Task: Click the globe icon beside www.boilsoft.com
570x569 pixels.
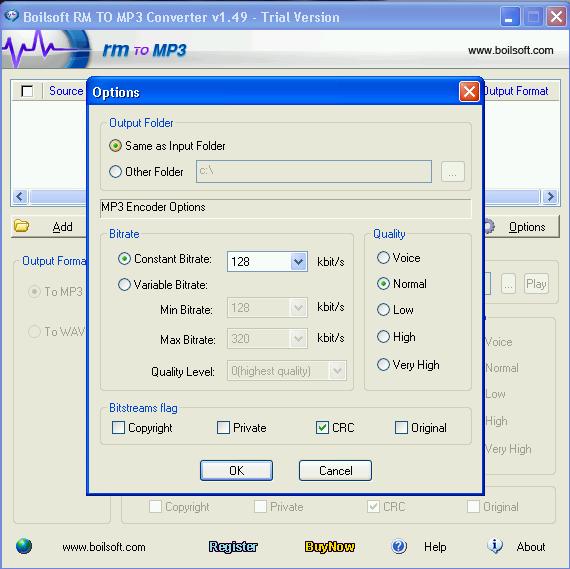Action: point(24,546)
